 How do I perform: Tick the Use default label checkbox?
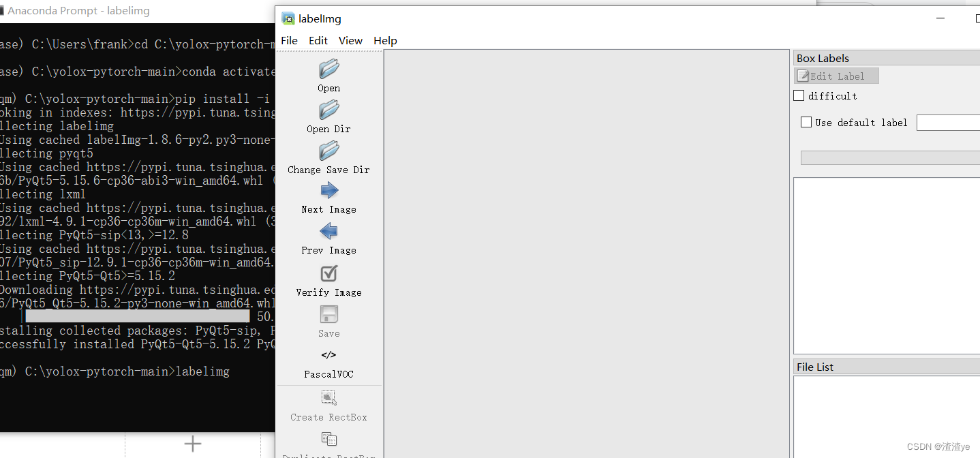pos(806,123)
